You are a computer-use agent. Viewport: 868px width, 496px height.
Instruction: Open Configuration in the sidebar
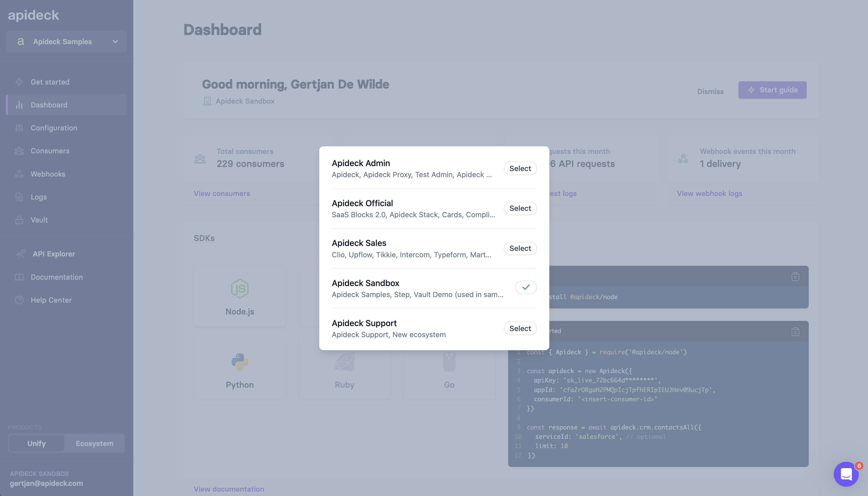[x=66, y=128]
